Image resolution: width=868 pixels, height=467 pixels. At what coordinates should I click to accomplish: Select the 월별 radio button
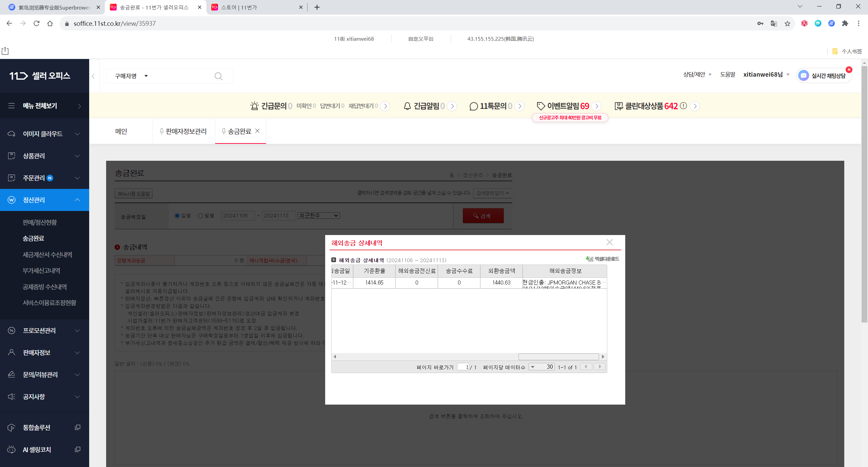point(200,215)
